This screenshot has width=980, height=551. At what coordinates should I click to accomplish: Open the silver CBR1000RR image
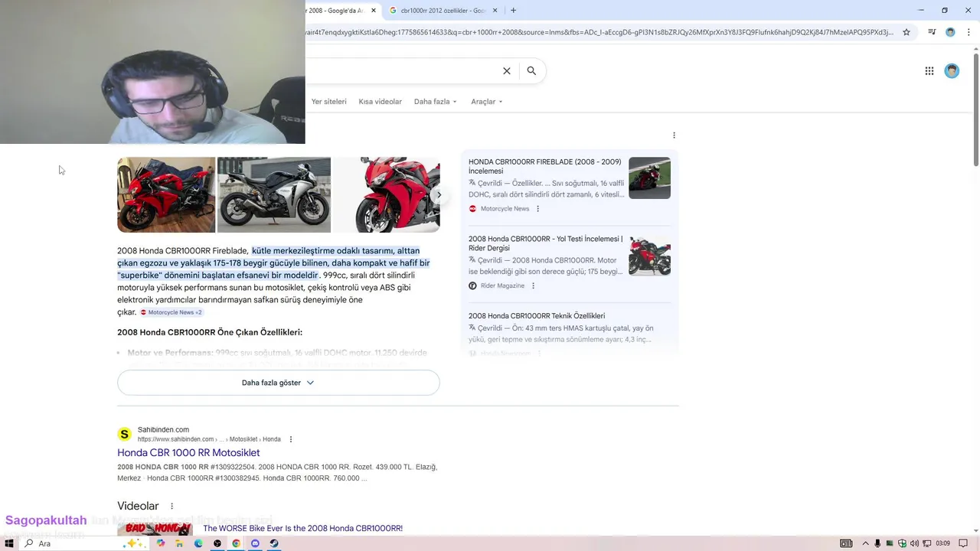pos(274,194)
